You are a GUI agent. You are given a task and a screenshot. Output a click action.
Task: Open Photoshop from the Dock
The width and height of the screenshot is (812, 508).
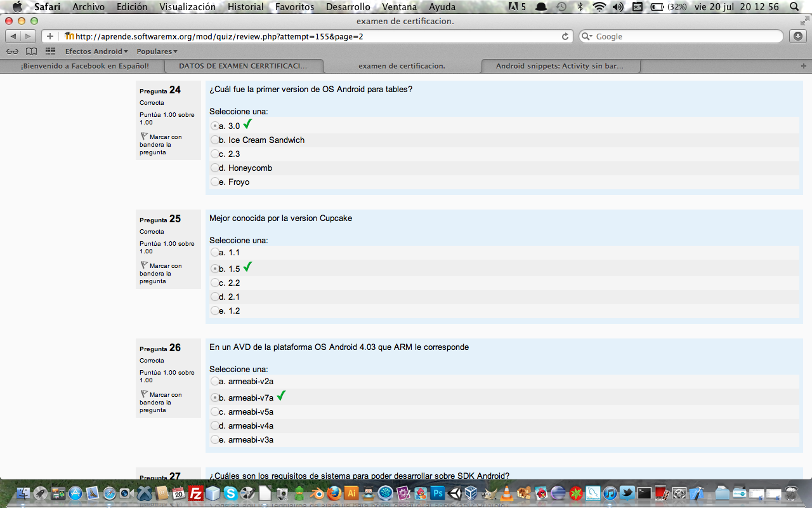[438, 493]
